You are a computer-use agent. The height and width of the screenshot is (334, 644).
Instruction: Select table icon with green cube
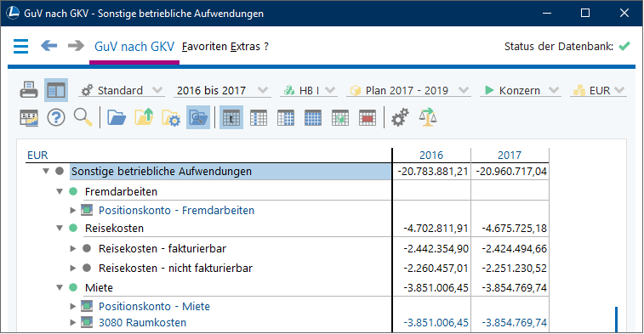[x=340, y=118]
